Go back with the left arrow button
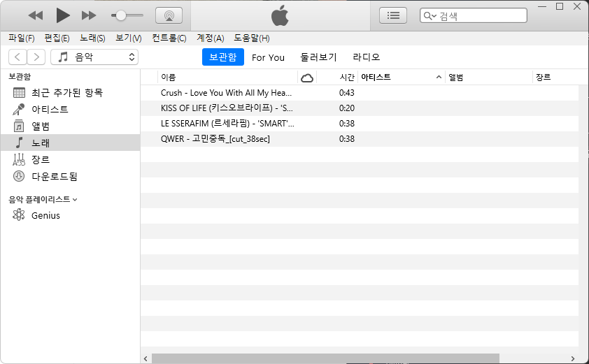Screen dimensions: 589x364 click(17, 57)
